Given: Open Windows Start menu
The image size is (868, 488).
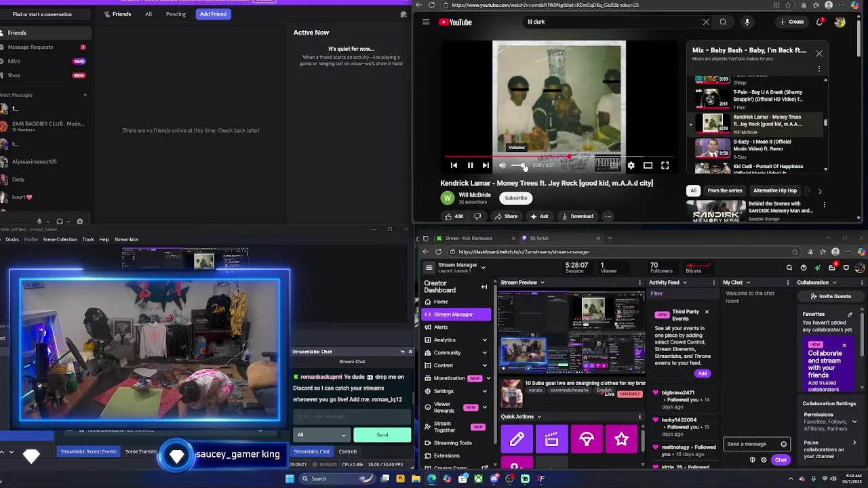Looking at the screenshot, I should [x=290, y=479].
